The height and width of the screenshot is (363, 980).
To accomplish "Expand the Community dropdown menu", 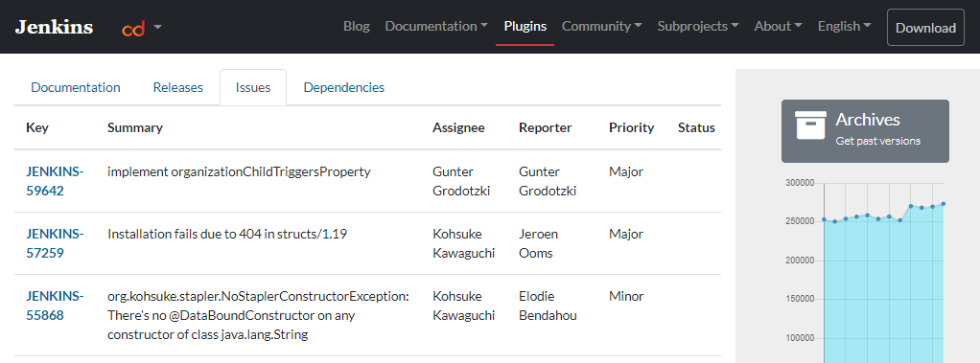I will coord(602,26).
